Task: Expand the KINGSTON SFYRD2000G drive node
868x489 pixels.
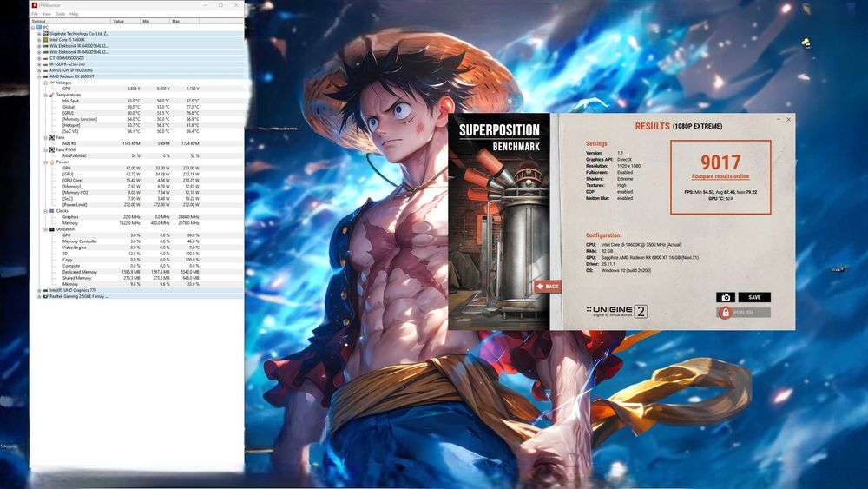Action: (x=39, y=70)
